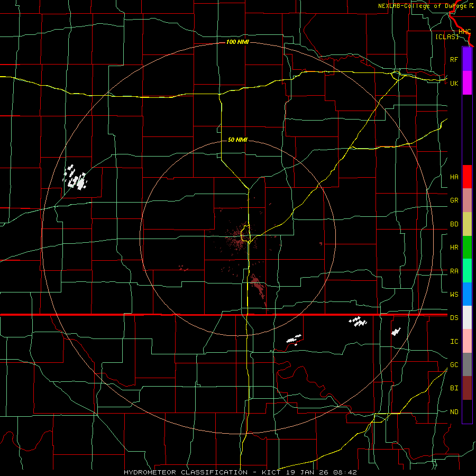Pick the yellow BD legend swatch
This screenshot has height=476, width=476.
[467, 224]
